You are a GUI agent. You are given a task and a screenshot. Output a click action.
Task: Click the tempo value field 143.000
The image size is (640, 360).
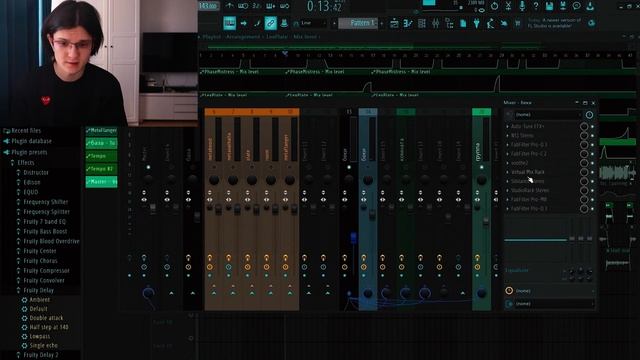click(x=209, y=6)
